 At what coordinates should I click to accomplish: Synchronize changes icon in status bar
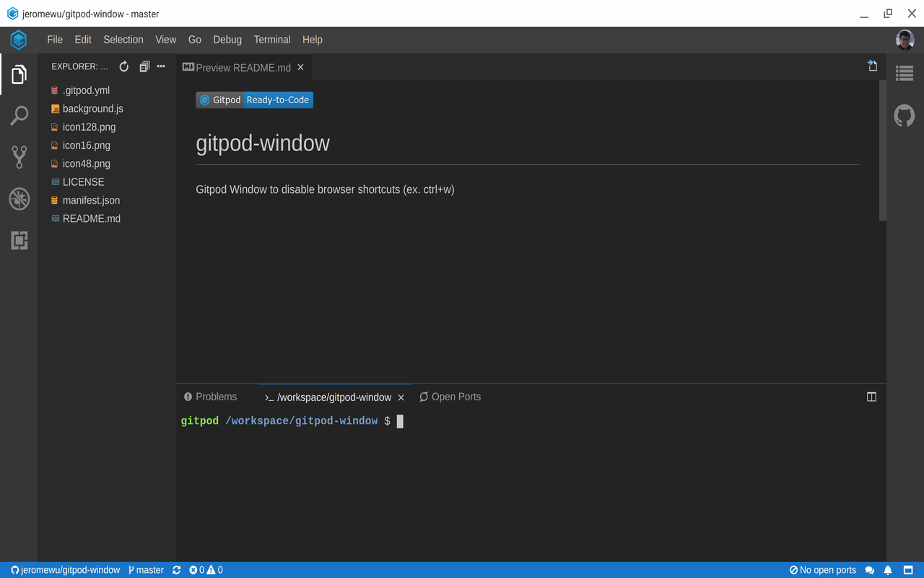click(177, 570)
